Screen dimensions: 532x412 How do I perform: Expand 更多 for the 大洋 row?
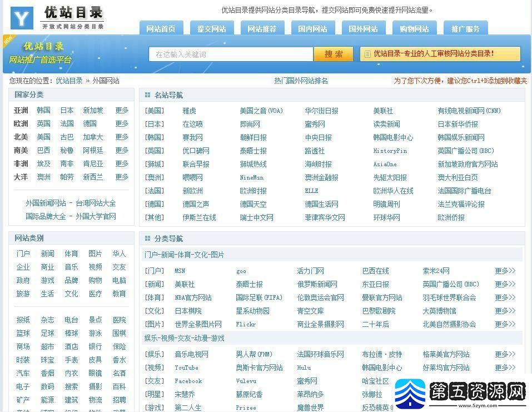click(x=122, y=177)
